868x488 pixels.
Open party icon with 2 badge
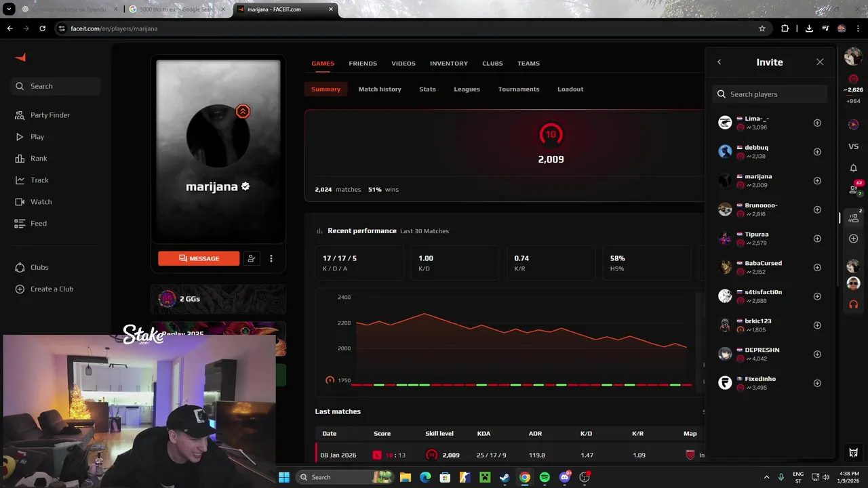pos(853,218)
